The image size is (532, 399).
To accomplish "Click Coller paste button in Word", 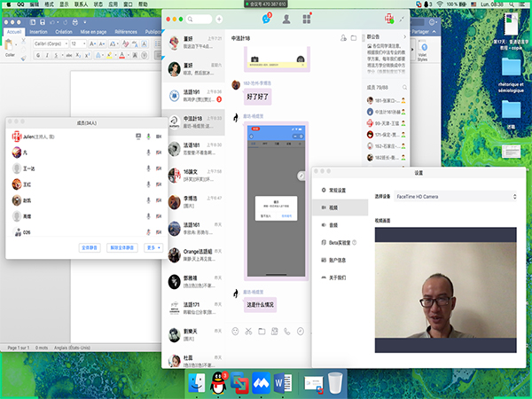I will [x=10, y=49].
